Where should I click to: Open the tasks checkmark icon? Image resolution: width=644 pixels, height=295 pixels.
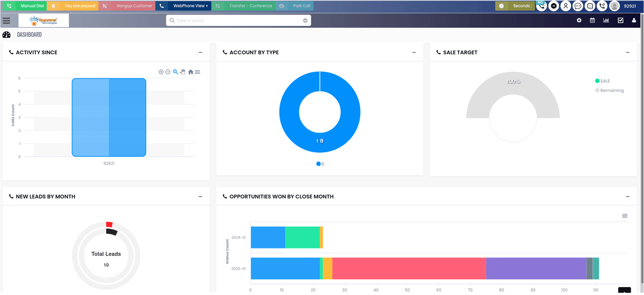pos(620,20)
